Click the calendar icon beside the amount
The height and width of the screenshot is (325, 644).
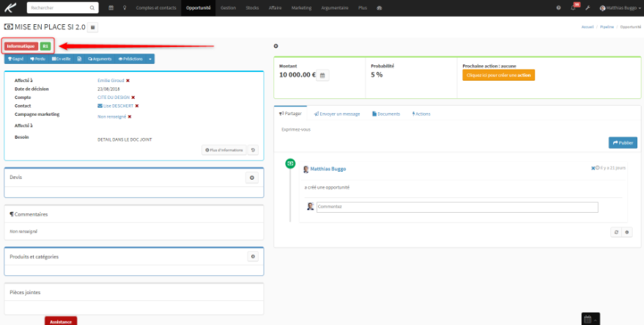[x=322, y=76]
